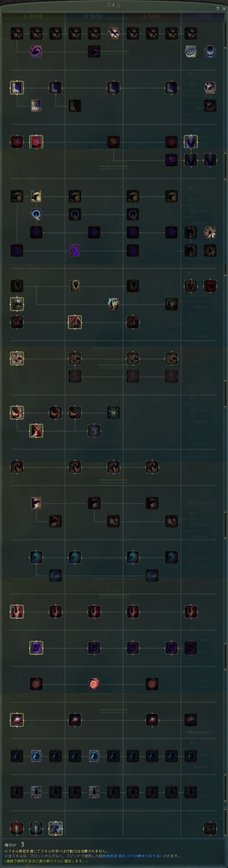
Task: Click the white spiral skill icon in OTHER column
Action: coord(191,51)
